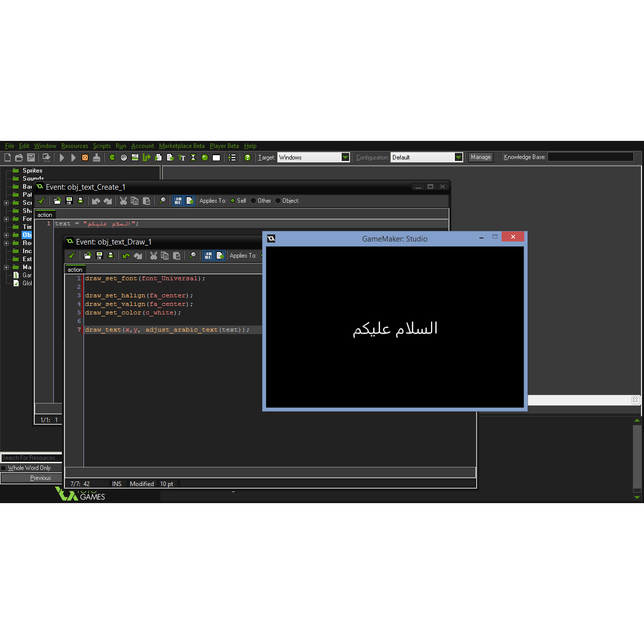The height and width of the screenshot is (644, 644).
Task: Undo last edit in the obj_text_Create_1 editor
Action: (96, 201)
